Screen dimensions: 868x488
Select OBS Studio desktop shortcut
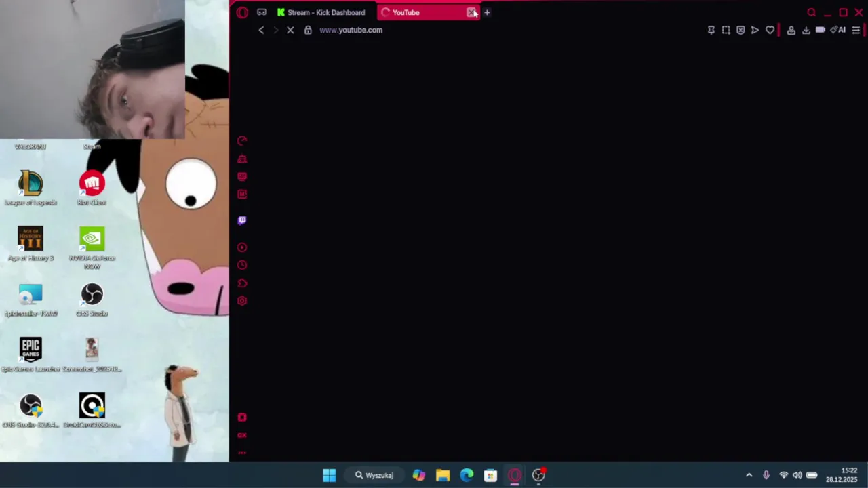92,300
